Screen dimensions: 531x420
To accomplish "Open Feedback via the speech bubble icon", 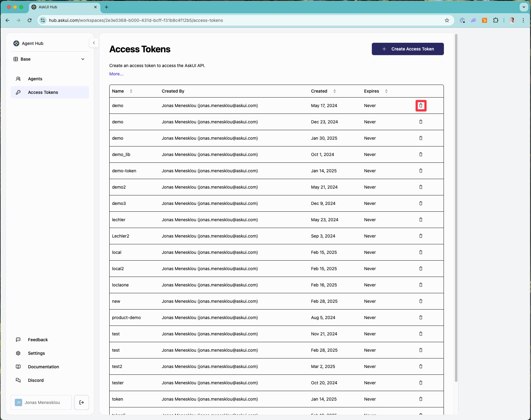I will pos(18,340).
